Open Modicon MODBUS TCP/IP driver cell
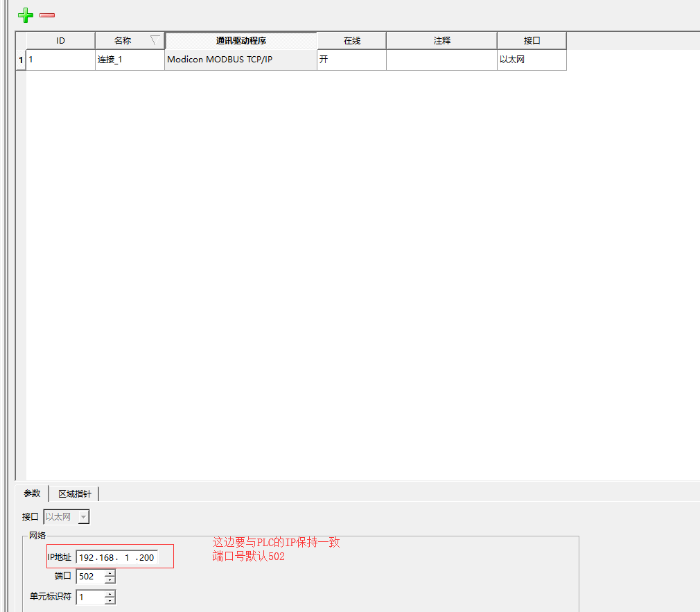 pyautogui.click(x=241, y=60)
